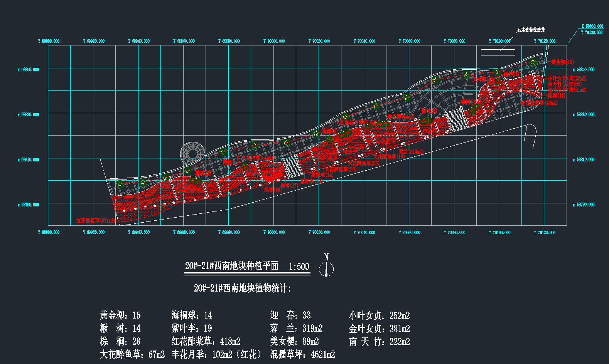
Task: Select the 红花酢浆草(371m2) label
Action: tap(96, 221)
